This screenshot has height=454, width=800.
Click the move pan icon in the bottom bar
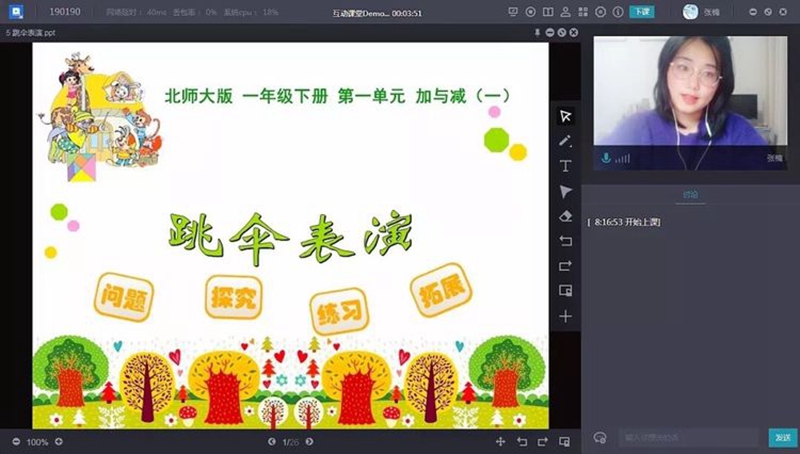point(501,442)
